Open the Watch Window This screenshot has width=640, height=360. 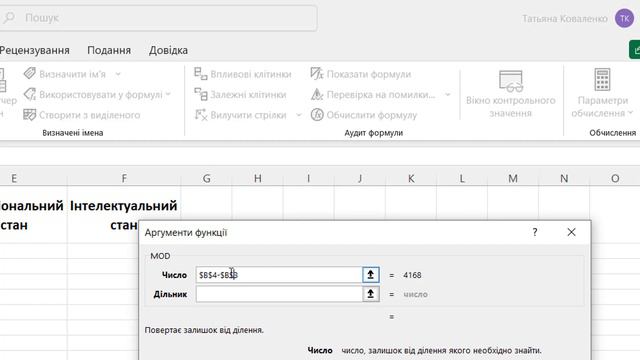tap(511, 94)
